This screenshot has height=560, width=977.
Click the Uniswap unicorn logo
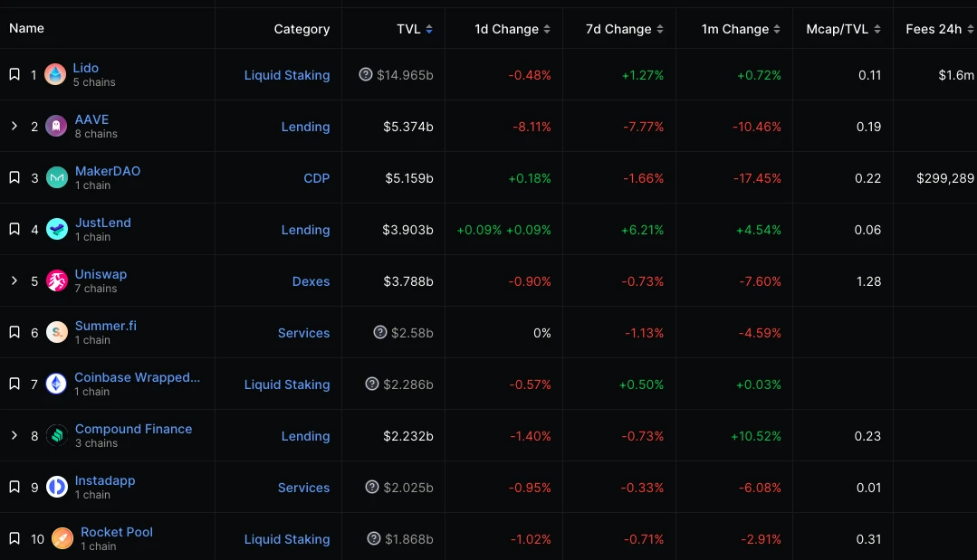tap(57, 281)
